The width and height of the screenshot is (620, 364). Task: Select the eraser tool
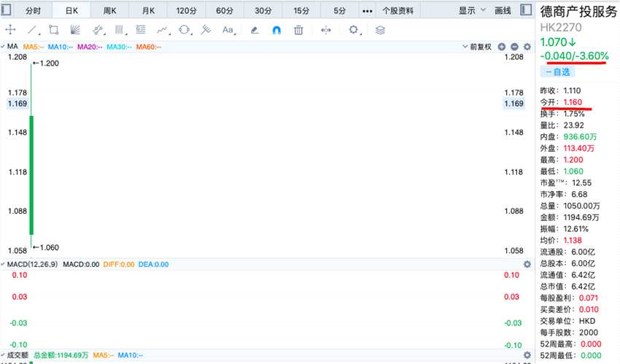pos(255,30)
